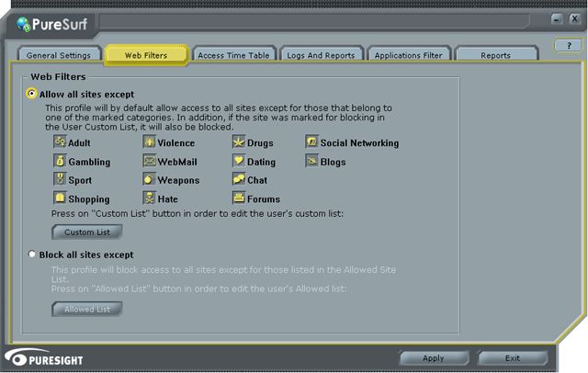The height and width of the screenshot is (373, 588).
Task: Toggle the Drugs category icon
Action: (239, 141)
